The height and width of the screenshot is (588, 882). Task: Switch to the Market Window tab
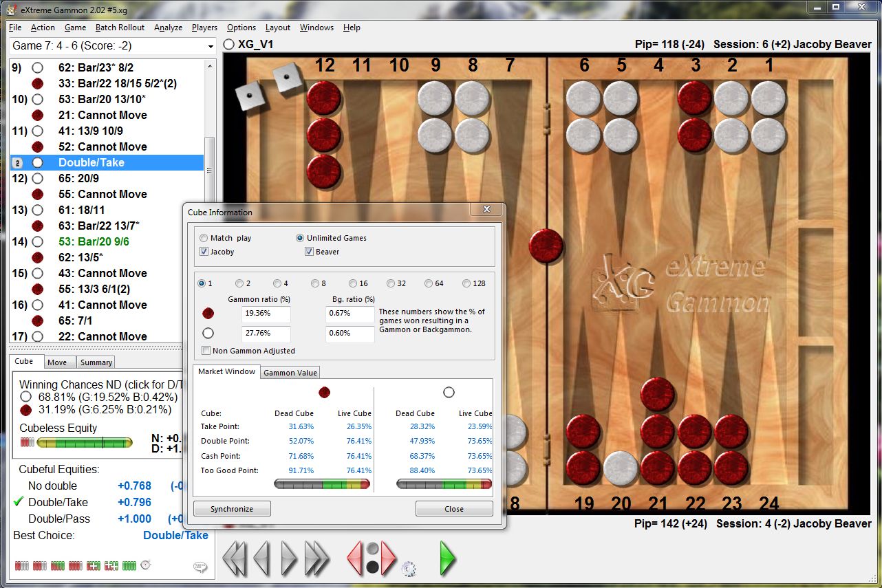point(226,371)
